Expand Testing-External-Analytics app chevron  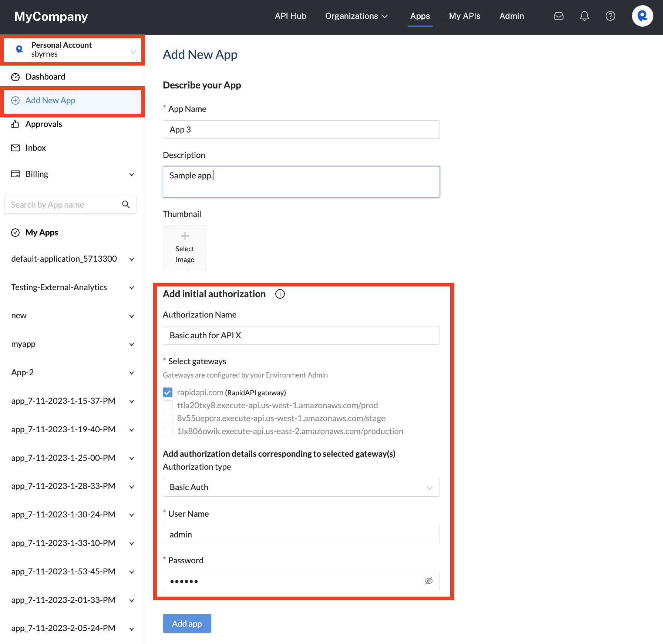[x=132, y=288]
